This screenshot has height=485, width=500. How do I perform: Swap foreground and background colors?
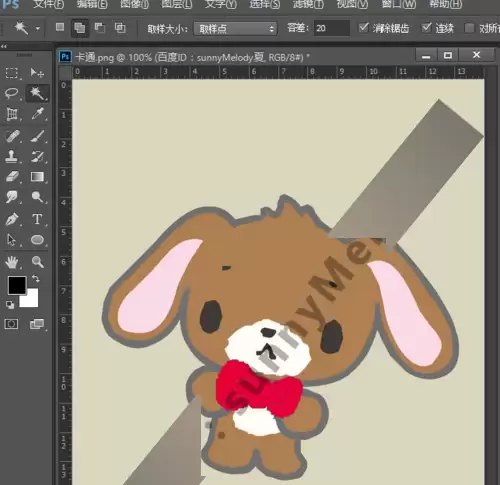(36, 278)
